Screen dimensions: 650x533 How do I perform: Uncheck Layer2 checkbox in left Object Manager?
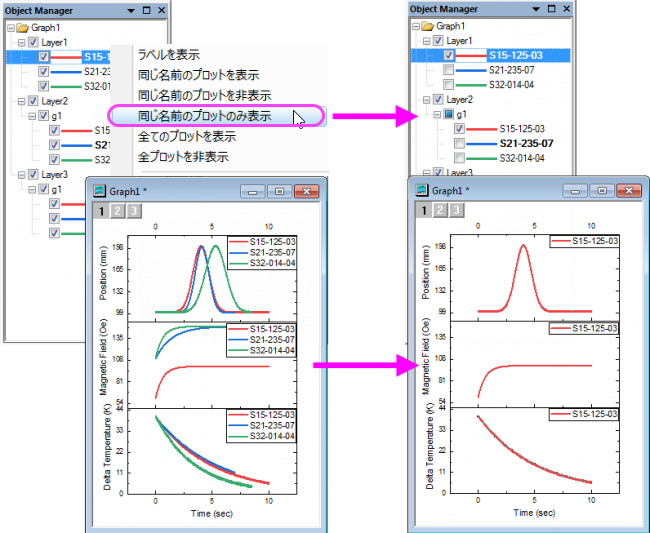tap(33, 101)
